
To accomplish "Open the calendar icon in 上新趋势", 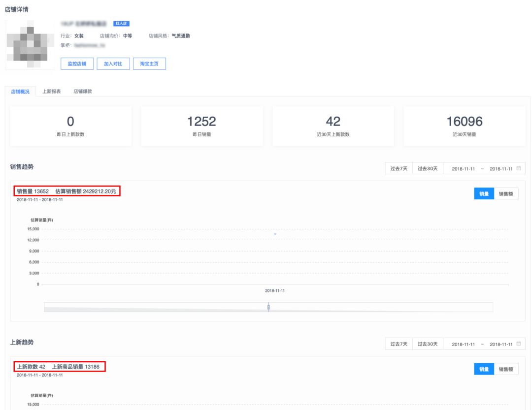I will 518,344.
